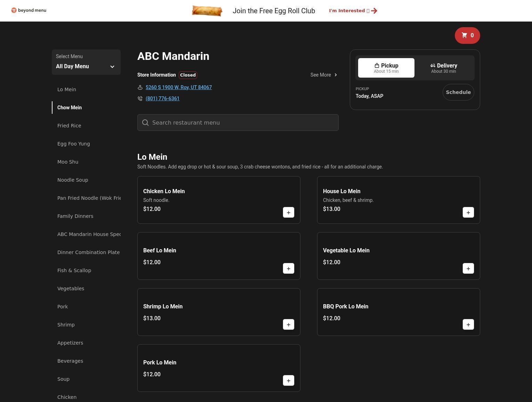Focus the Search restaurant menu field

pyautogui.click(x=238, y=123)
